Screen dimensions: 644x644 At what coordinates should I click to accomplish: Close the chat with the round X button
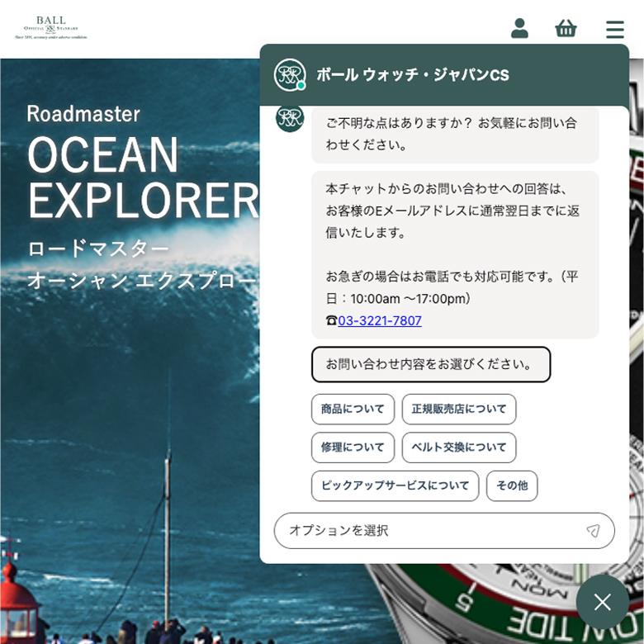coord(603,602)
